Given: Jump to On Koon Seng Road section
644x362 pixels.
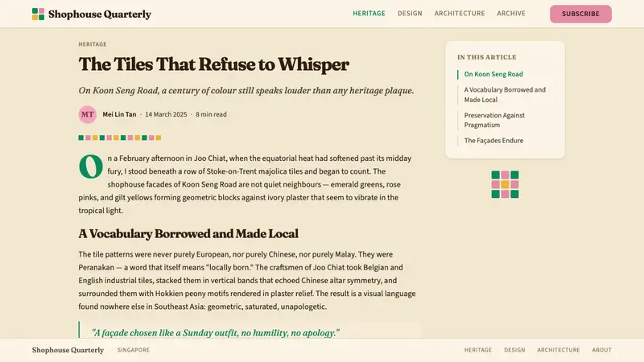Looking at the screenshot, I should coord(493,74).
